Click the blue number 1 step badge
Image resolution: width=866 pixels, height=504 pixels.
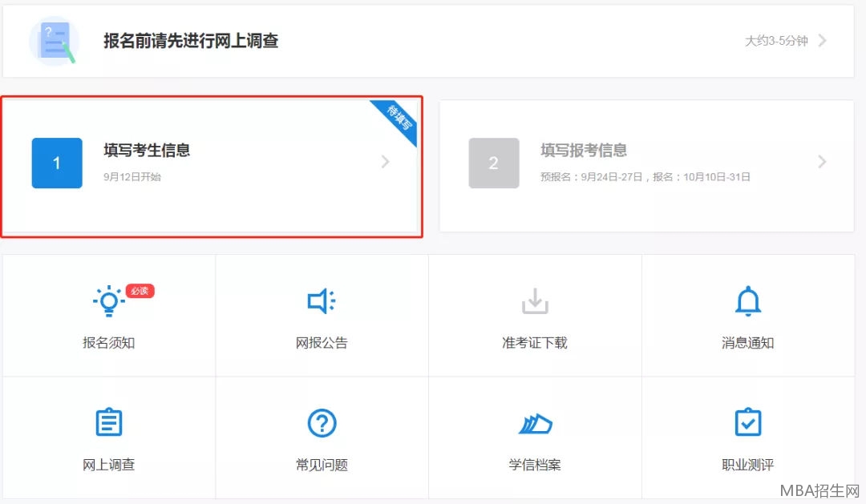click(x=57, y=163)
